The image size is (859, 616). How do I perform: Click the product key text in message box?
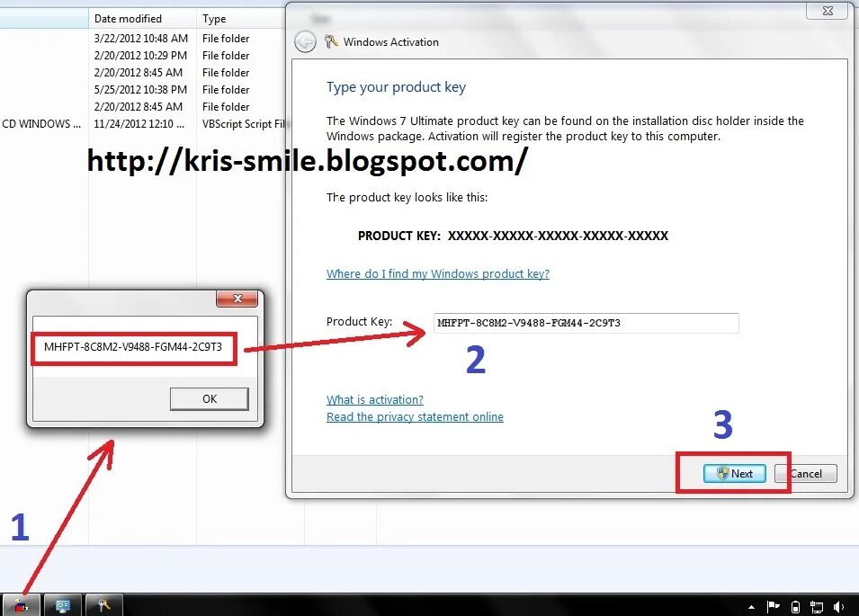click(133, 347)
